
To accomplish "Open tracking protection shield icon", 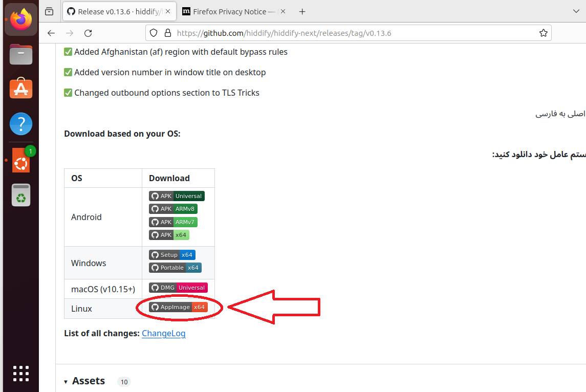I will click(154, 33).
